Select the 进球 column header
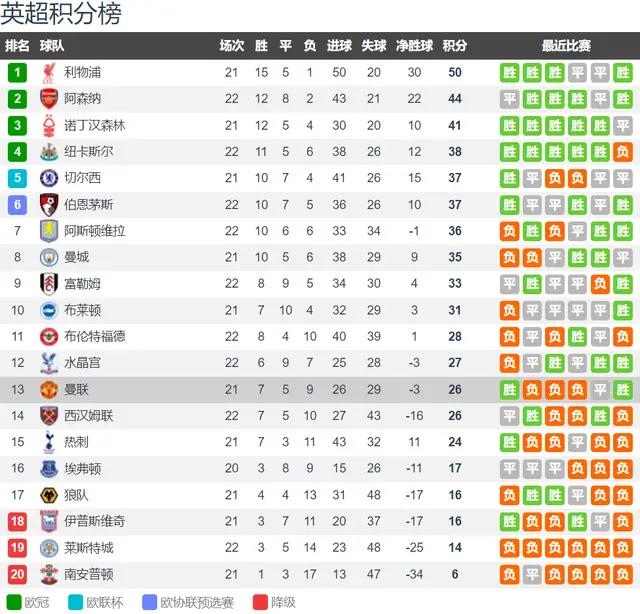640x614 pixels. 339,46
